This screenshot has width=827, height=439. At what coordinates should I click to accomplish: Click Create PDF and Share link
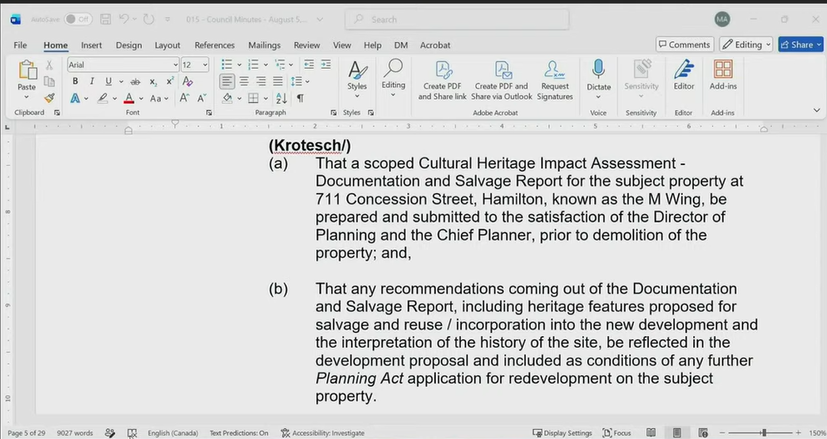click(442, 80)
